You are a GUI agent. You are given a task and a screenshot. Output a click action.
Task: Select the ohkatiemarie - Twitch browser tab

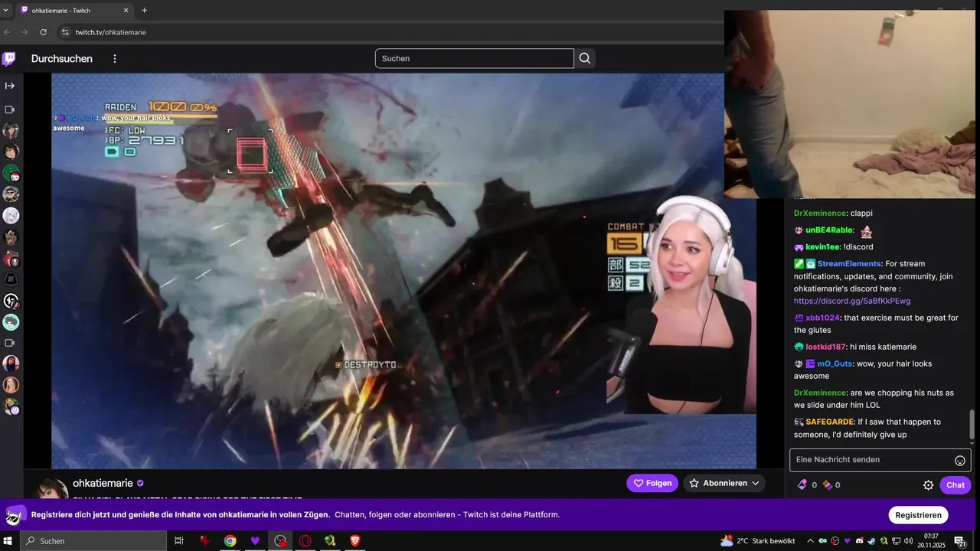(75, 10)
